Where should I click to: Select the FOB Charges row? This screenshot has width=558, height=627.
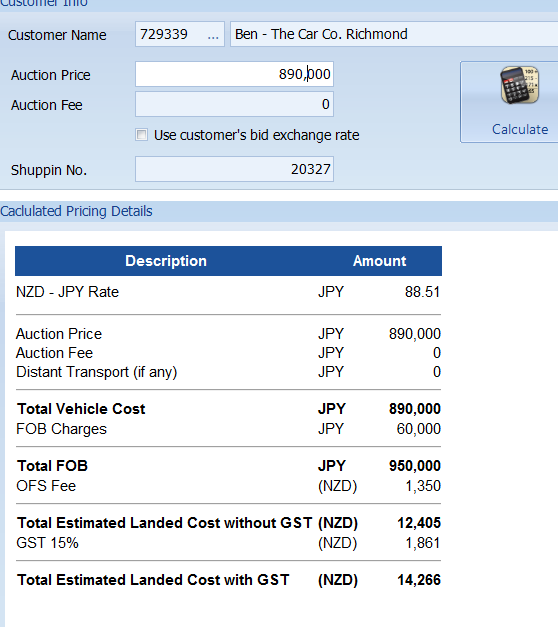pyautogui.click(x=228, y=429)
